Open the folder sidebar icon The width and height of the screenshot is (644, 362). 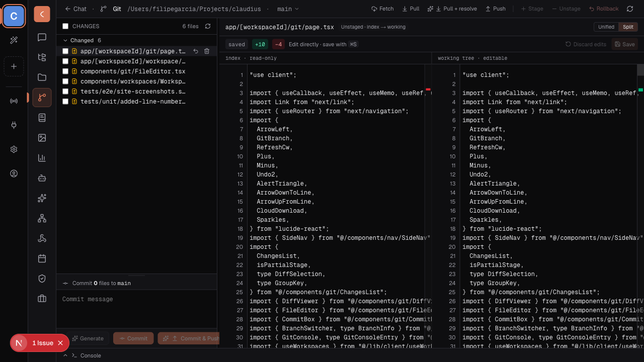(42, 77)
